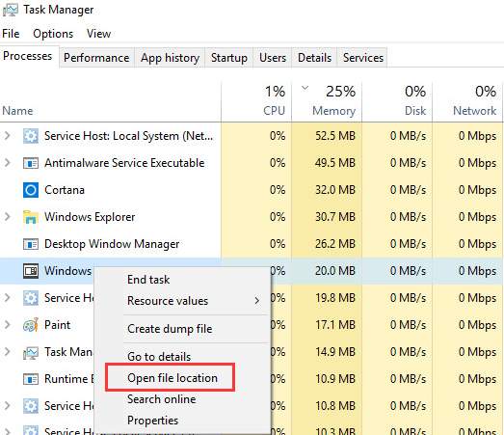This screenshot has width=504, height=435.
Task: Expand the Service Host row using 19.8 MB
Action: coord(7,298)
